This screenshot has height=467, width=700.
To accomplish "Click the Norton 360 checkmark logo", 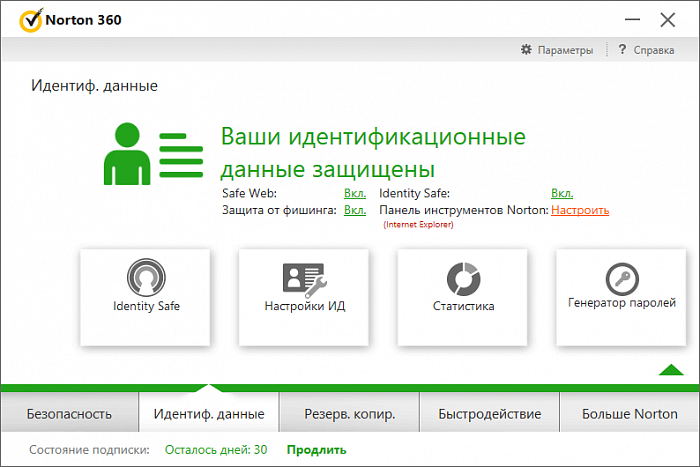I will click(31, 20).
